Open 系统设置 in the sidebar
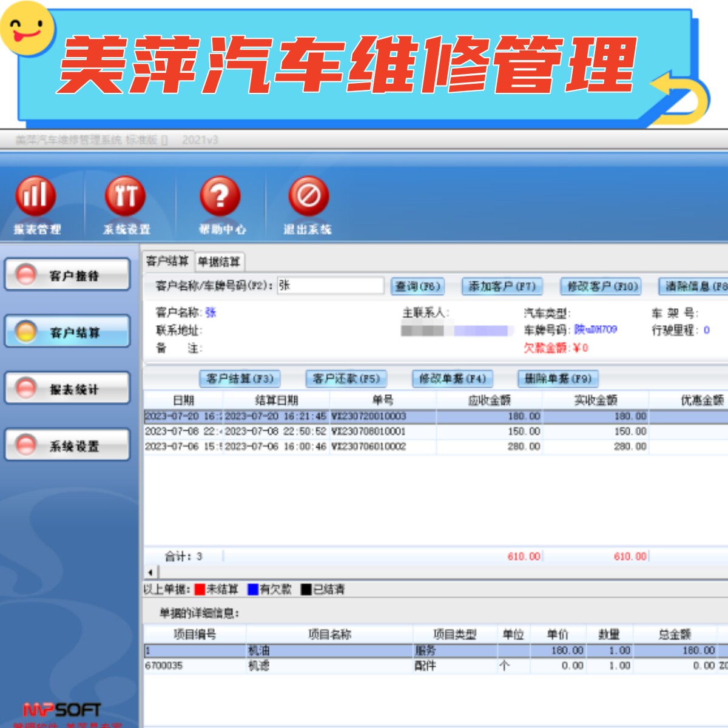The image size is (728, 728). click(x=67, y=445)
